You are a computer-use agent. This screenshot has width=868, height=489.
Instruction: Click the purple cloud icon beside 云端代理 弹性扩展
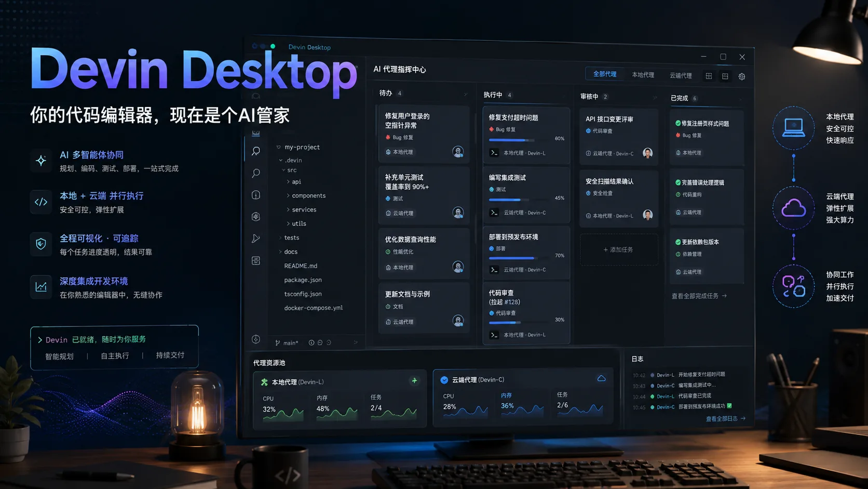coord(793,208)
